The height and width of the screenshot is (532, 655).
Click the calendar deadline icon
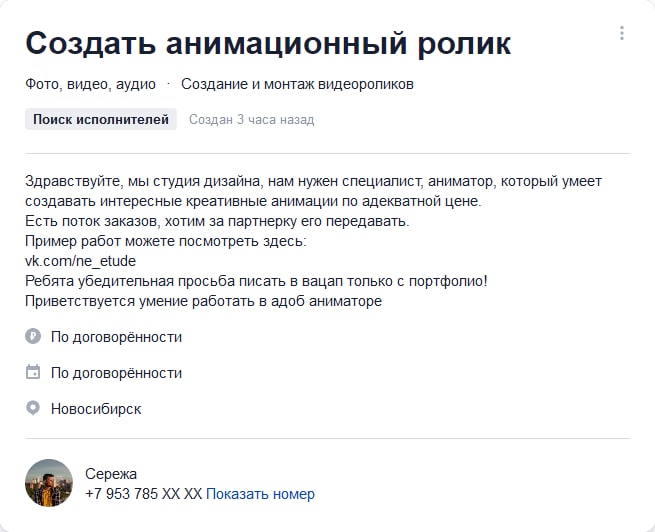coord(33,372)
